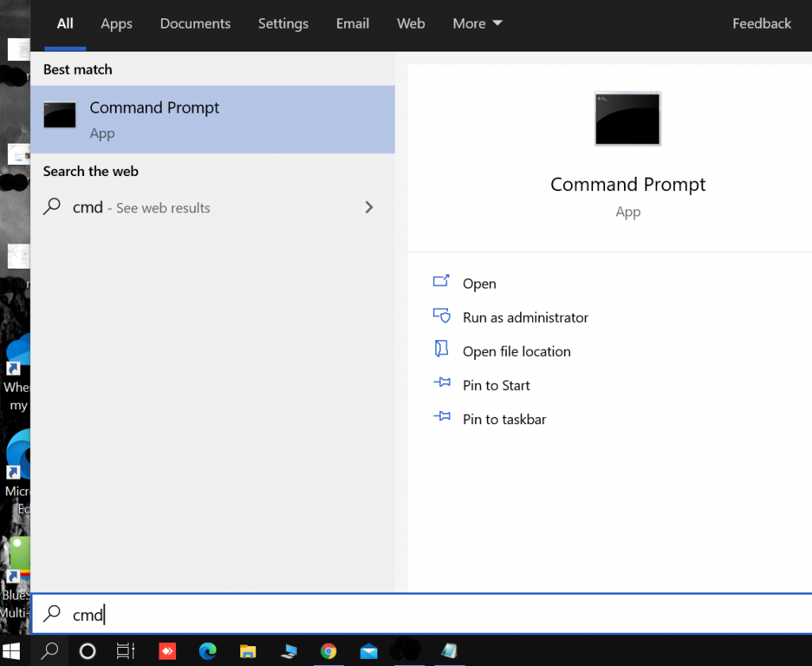The height and width of the screenshot is (666, 812).
Task: Select the BlueStacks Multi desktop shortcut
Action: click(16, 577)
